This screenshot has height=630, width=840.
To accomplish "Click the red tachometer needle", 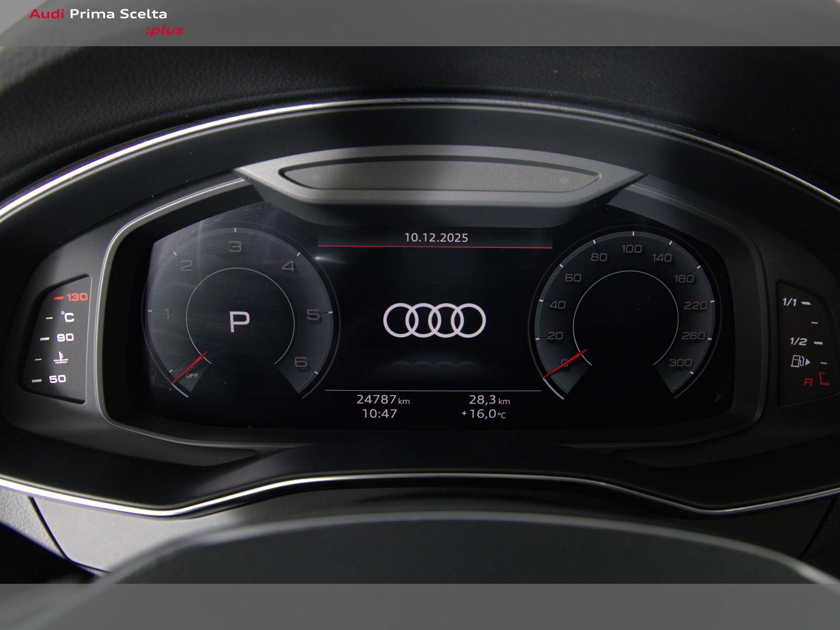I will [x=190, y=366].
